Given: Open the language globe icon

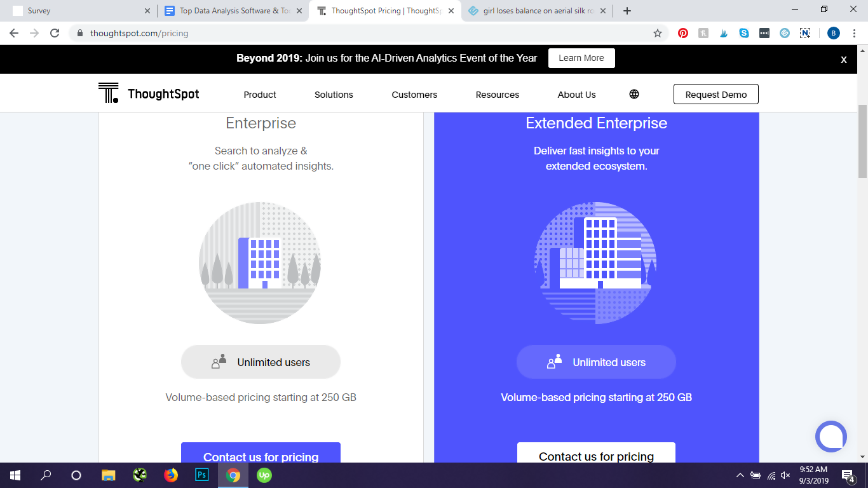Looking at the screenshot, I should (x=634, y=94).
